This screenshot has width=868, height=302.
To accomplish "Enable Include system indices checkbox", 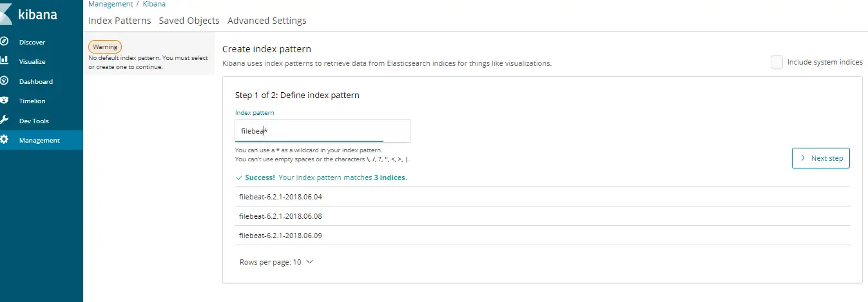I will pos(777,62).
